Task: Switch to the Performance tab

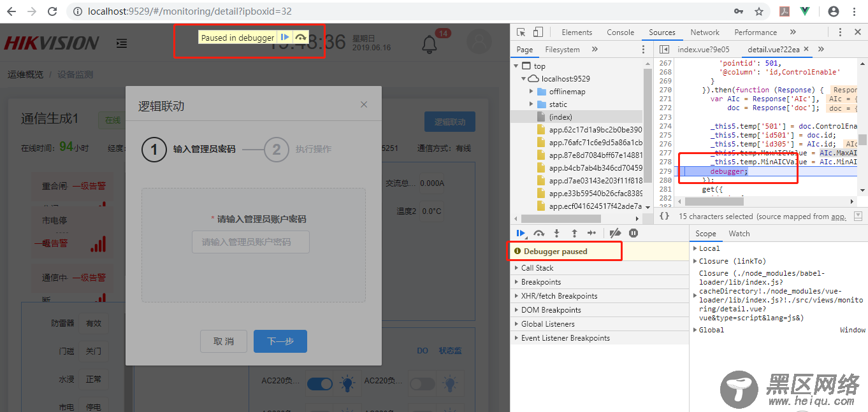Action: [755, 32]
